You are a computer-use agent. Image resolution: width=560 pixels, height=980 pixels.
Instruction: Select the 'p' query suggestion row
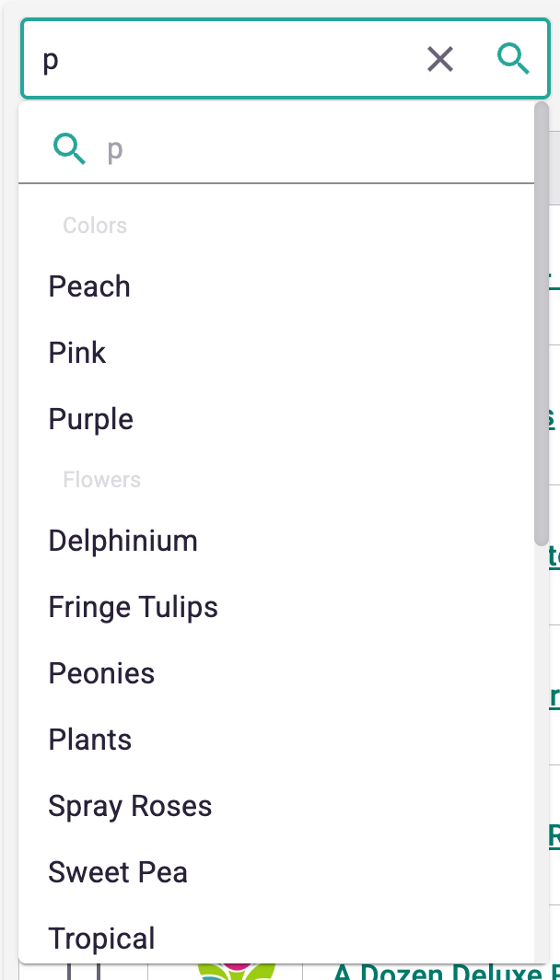276,149
